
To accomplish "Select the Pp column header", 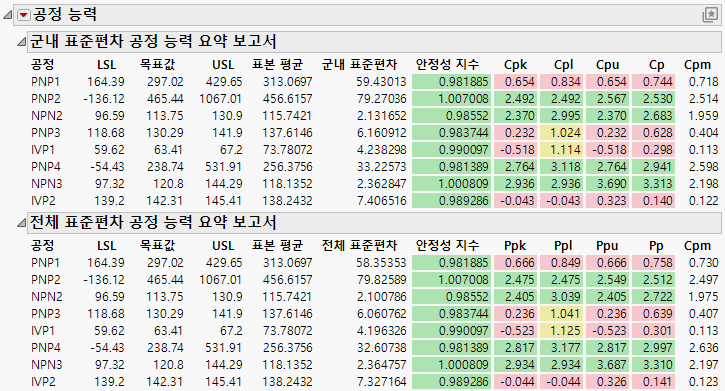I will point(656,246).
